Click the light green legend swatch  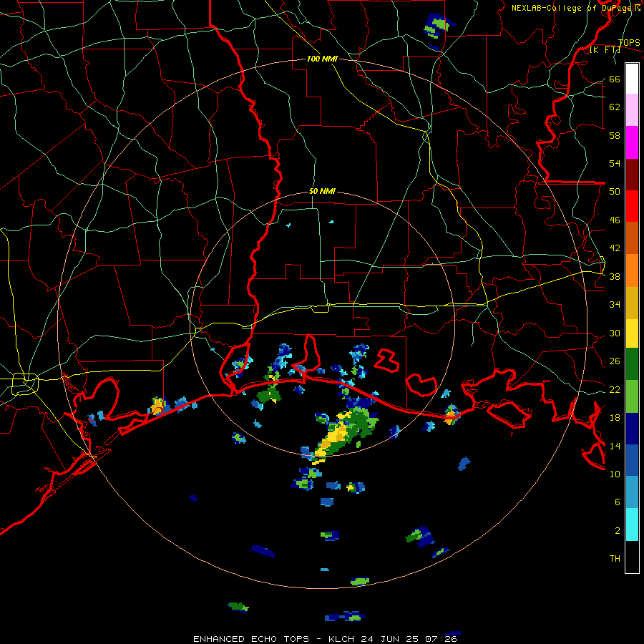pyautogui.click(x=632, y=396)
